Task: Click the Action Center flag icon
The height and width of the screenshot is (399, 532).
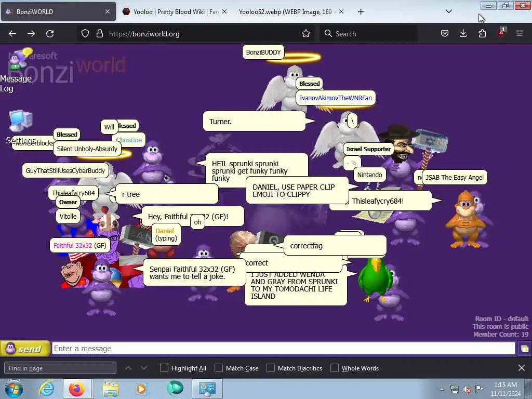Action: pyautogui.click(x=479, y=389)
